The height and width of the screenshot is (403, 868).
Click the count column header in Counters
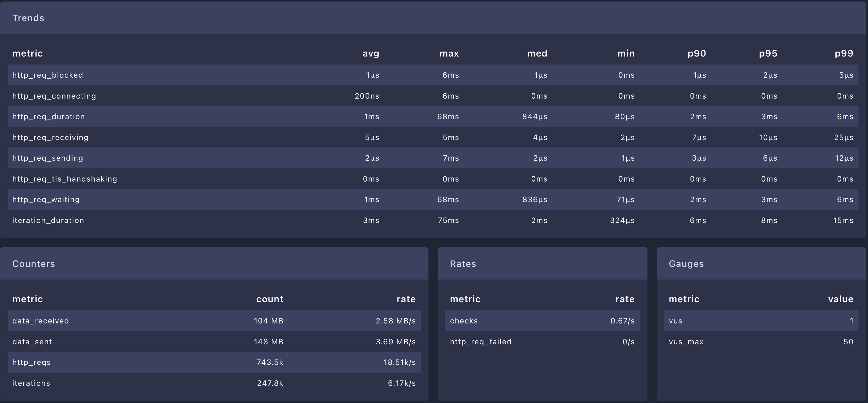click(x=270, y=299)
